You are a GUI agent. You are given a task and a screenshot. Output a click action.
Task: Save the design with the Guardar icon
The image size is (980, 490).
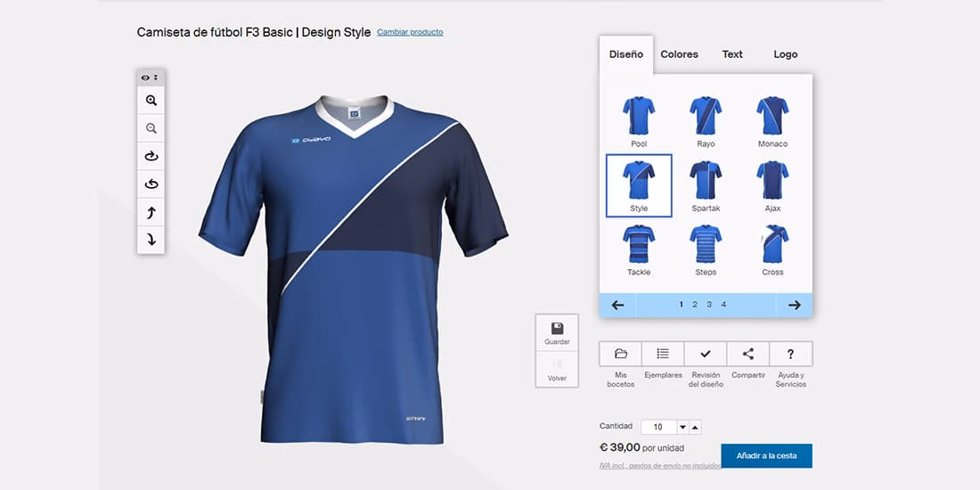[557, 329]
